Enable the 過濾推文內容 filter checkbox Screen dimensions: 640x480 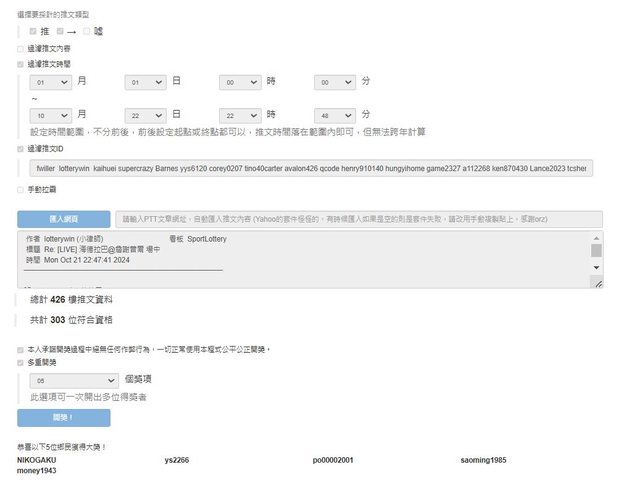pyautogui.click(x=20, y=47)
